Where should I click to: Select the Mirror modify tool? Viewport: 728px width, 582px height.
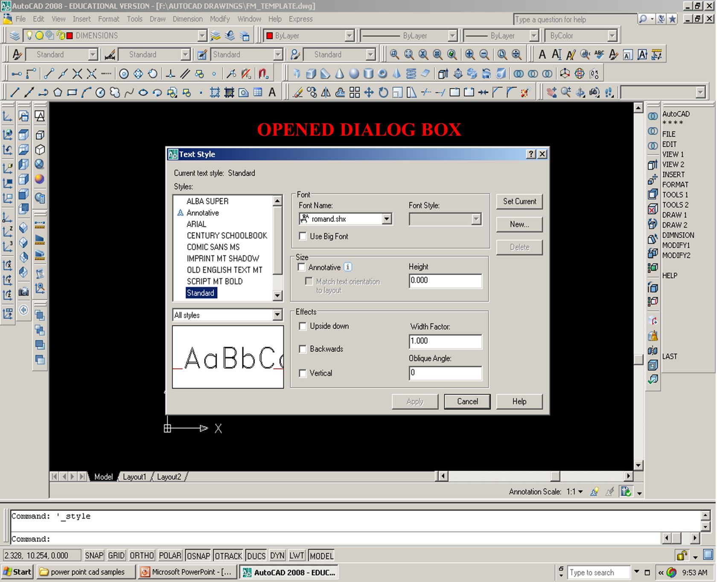(x=326, y=92)
